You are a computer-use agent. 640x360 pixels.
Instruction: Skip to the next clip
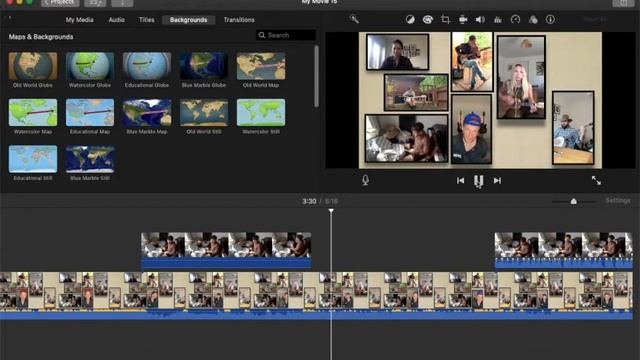[x=497, y=180]
